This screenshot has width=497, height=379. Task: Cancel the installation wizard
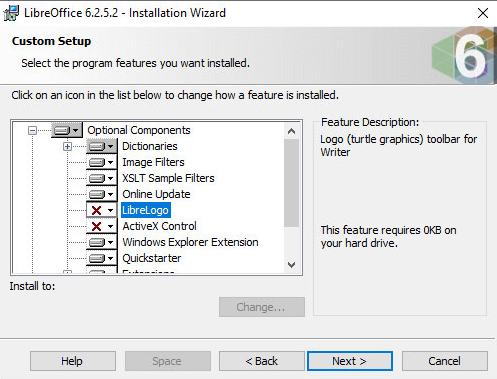click(445, 361)
